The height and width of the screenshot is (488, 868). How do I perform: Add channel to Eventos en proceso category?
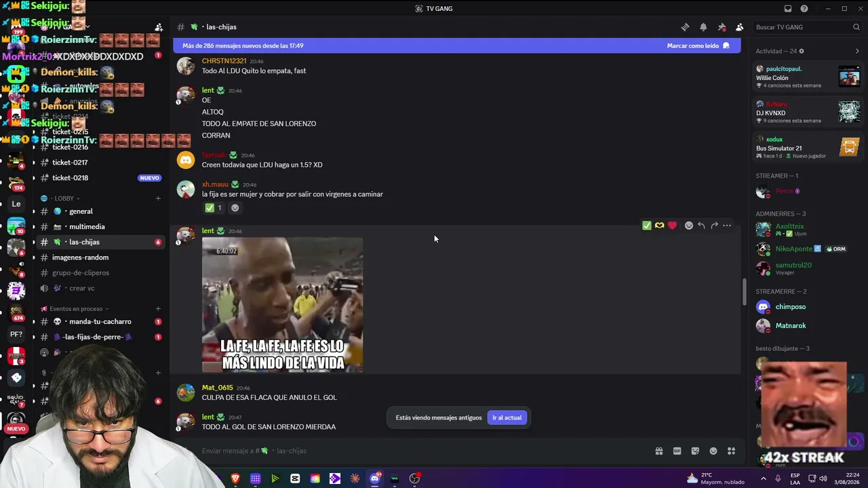pyautogui.click(x=158, y=309)
